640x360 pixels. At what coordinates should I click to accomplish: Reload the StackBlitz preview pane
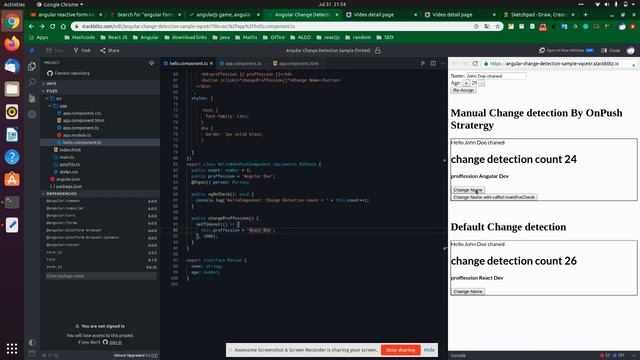[475, 63]
